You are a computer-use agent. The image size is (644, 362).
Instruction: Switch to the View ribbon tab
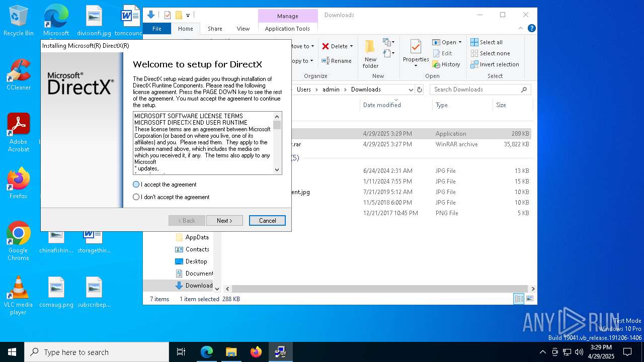pos(243,29)
